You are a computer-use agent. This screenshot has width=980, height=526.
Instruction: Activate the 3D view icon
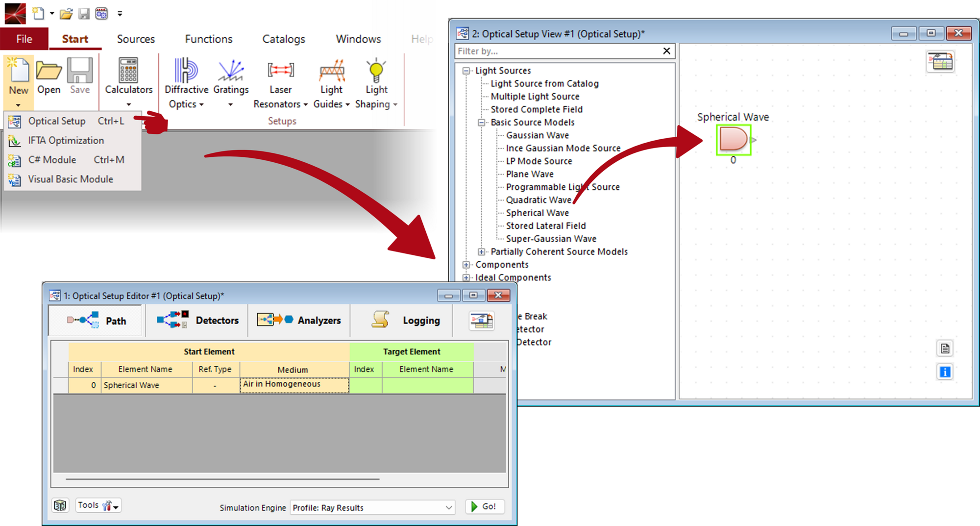click(60, 505)
